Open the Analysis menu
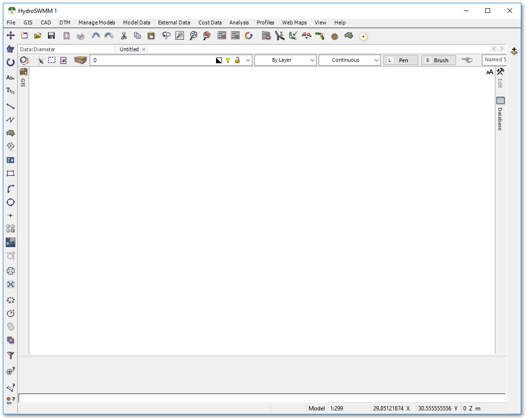 point(239,23)
